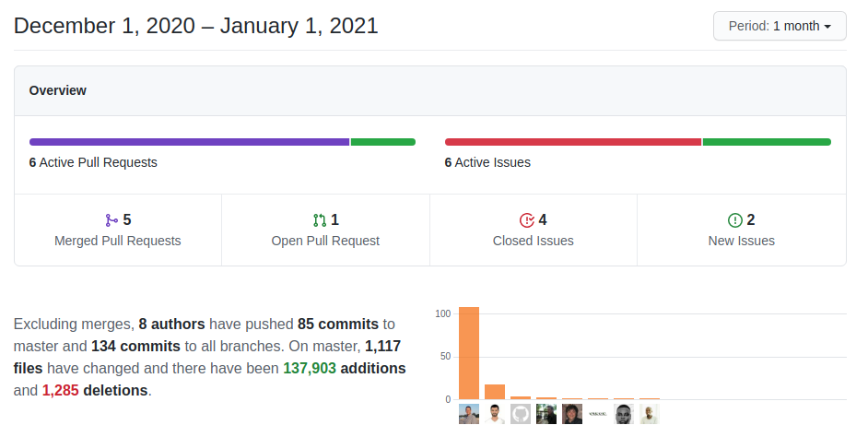Click the last contributor avatar
This screenshot has width=868, height=437.
[x=650, y=414]
